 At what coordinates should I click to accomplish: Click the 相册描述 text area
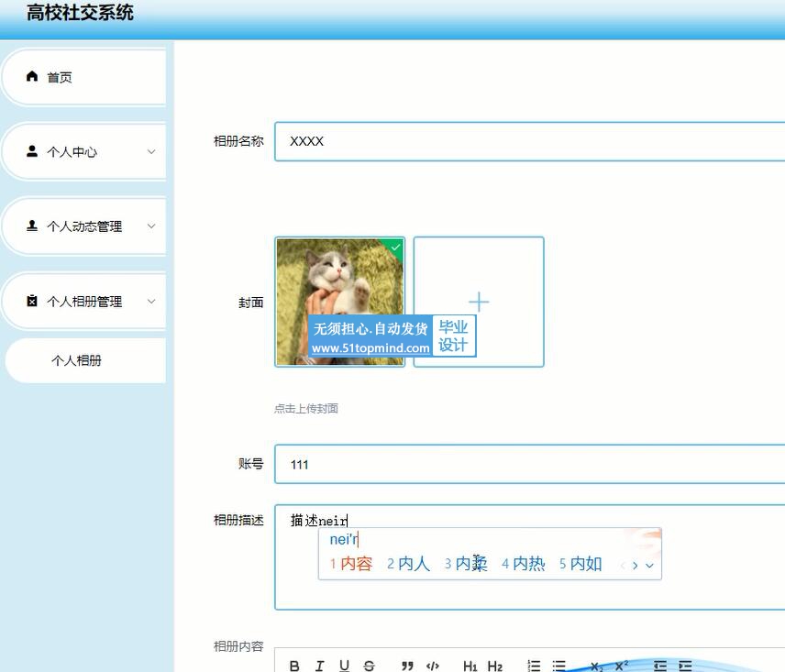pos(530,556)
